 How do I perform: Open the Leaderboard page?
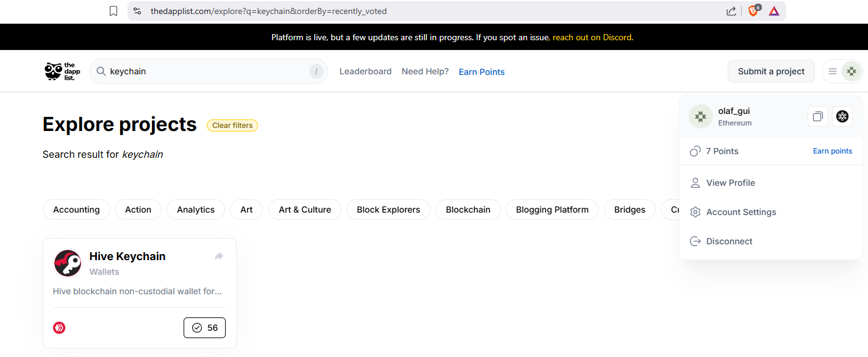coord(365,71)
